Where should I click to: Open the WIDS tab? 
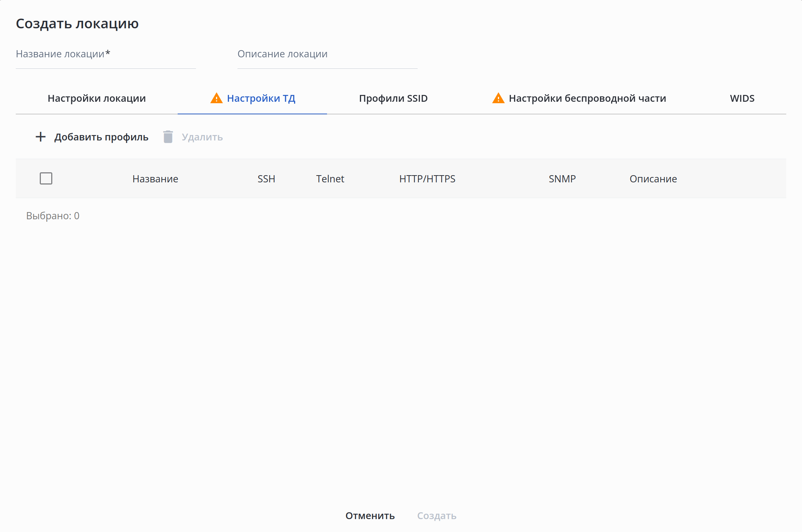[742, 99]
